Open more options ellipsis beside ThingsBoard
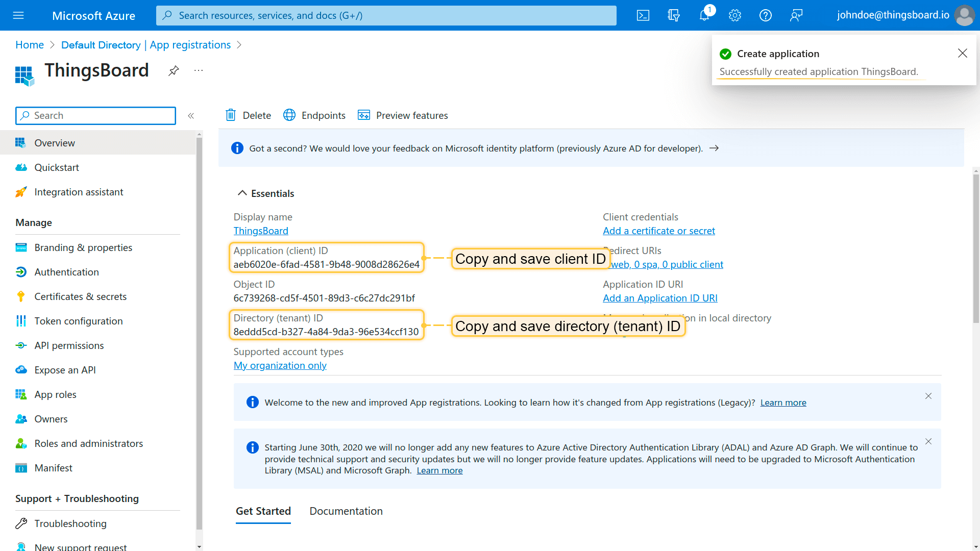Screen dimensions: 980x551 click(x=199, y=70)
